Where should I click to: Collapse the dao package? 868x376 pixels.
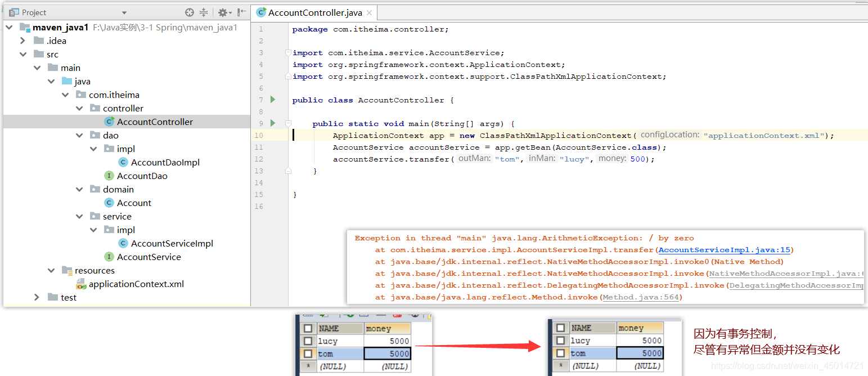79,135
